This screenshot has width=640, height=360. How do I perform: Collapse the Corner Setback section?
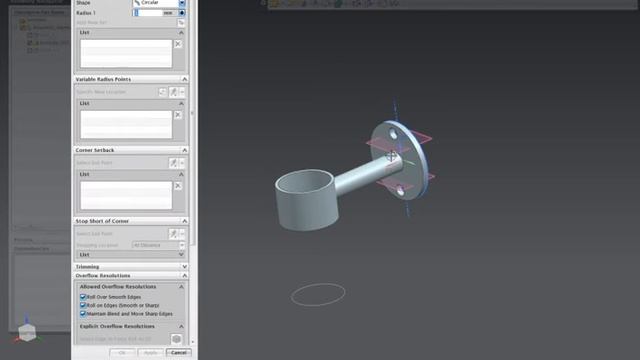click(184, 150)
